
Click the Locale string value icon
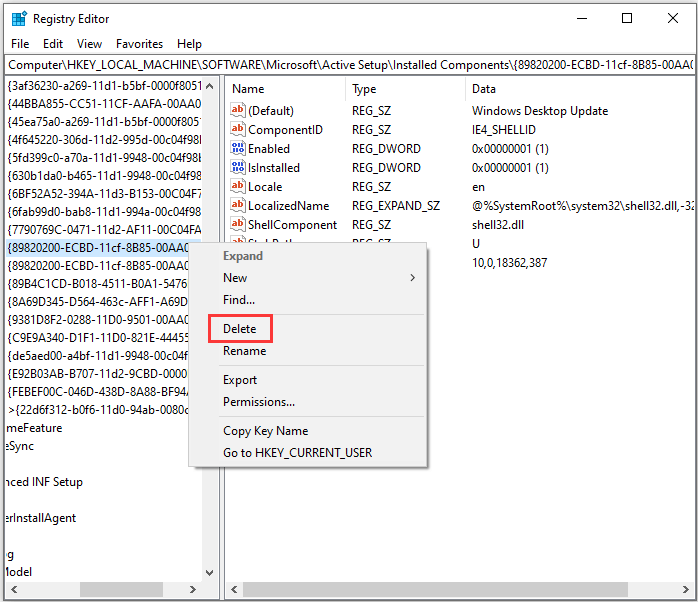click(238, 186)
